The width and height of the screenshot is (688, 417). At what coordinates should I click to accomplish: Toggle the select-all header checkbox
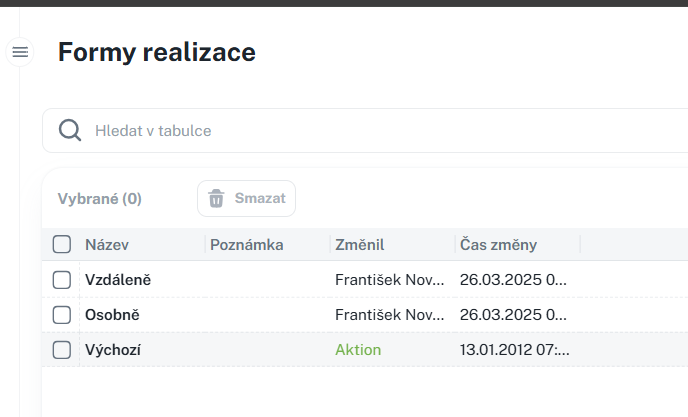tap(62, 244)
